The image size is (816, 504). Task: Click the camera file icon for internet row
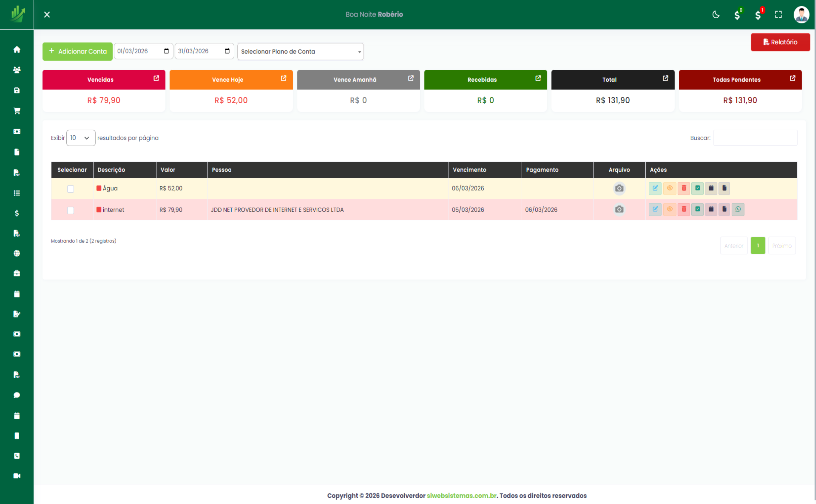619,209
